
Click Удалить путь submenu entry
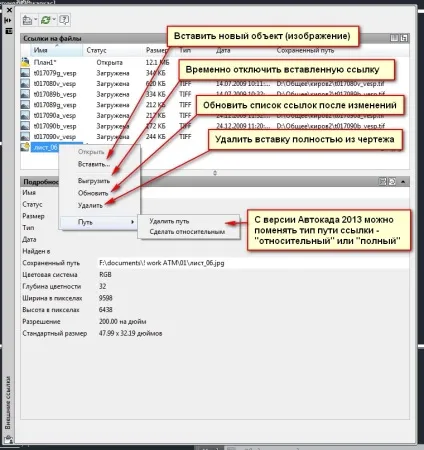pyautogui.click(x=169, y=221)
